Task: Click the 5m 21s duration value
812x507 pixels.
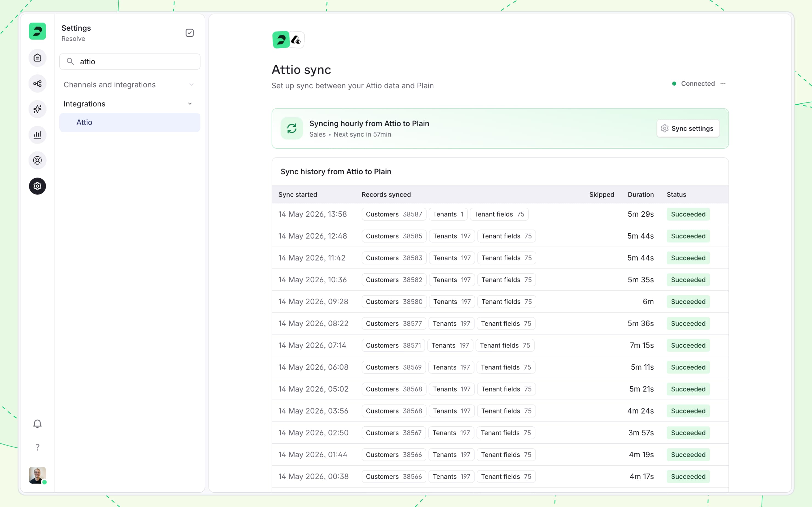Action: [x=641, y=389]
